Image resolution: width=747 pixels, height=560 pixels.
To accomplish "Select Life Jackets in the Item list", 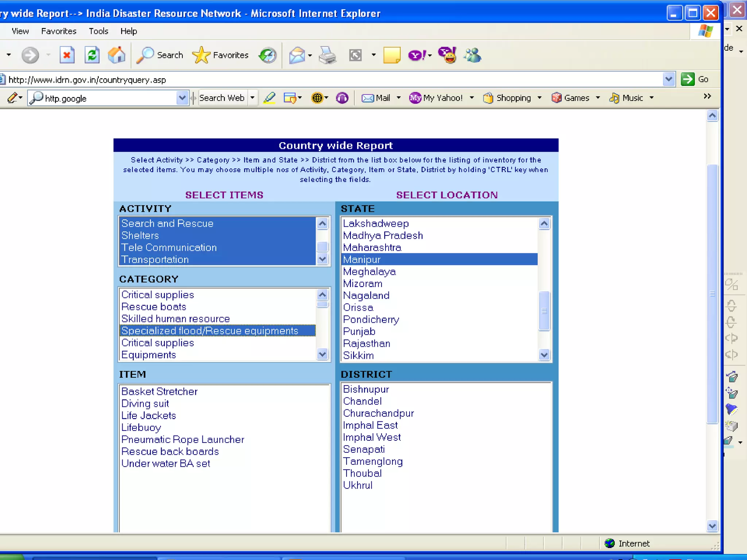I will [x=148, y=416].
